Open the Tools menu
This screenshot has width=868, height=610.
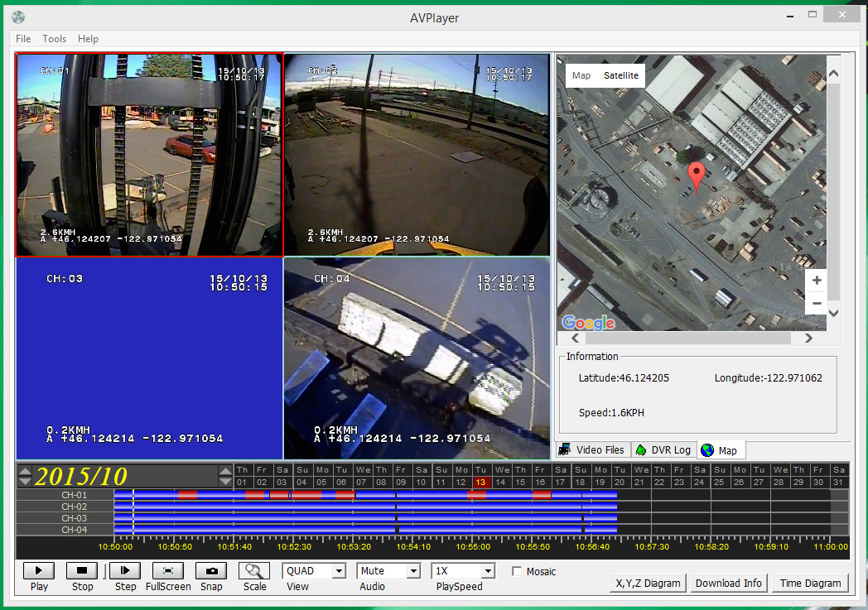coord(55,39)
